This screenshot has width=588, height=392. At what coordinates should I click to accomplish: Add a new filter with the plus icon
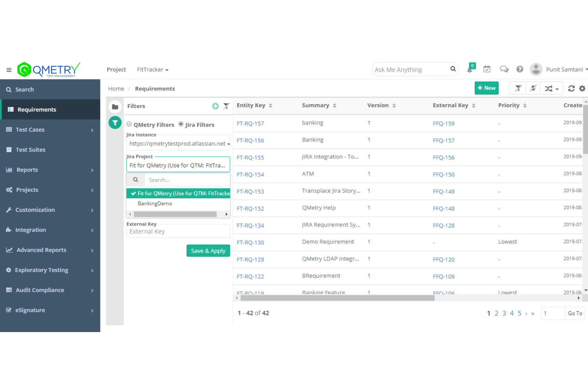click(215, 106)
